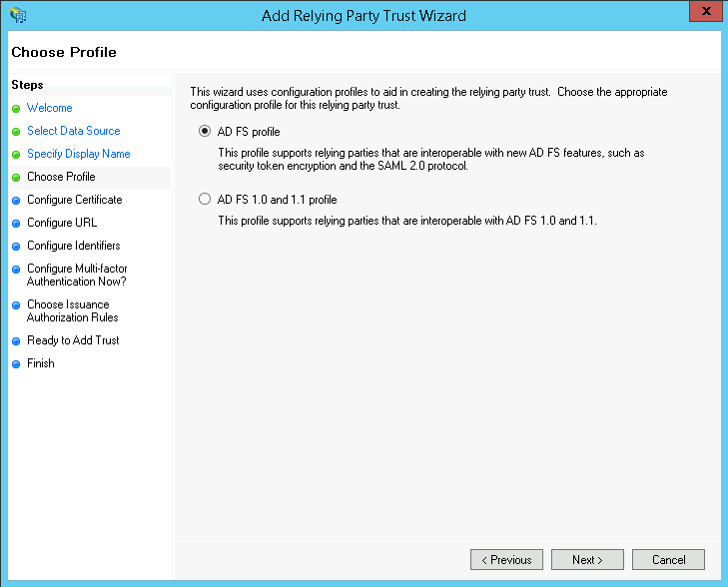Screen dimensions: 728x587
Task: Click the AD FS 1.0 and 1.1 description text
Action: [407, 221]
